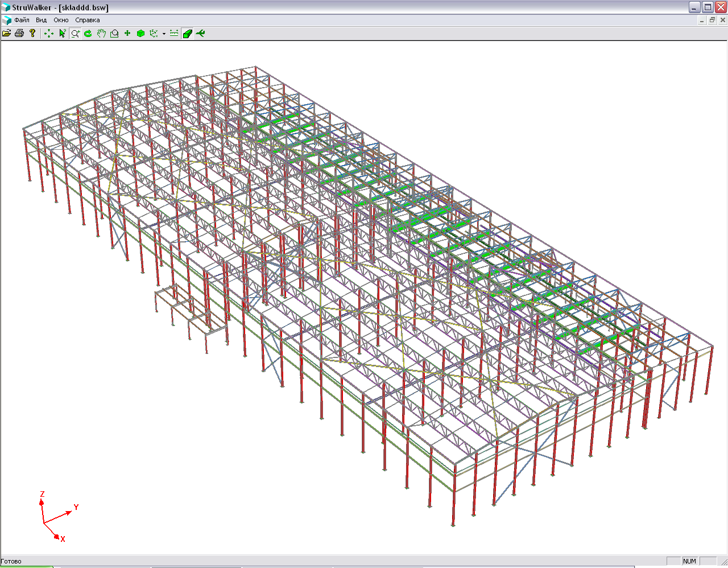
Task: Click the XYZ axes view icon
Action: 154,34
